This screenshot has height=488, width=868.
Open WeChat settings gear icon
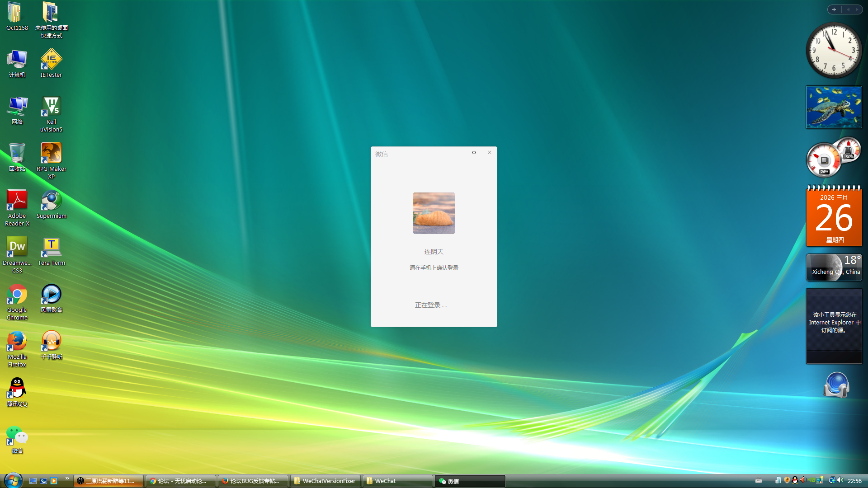474,153
